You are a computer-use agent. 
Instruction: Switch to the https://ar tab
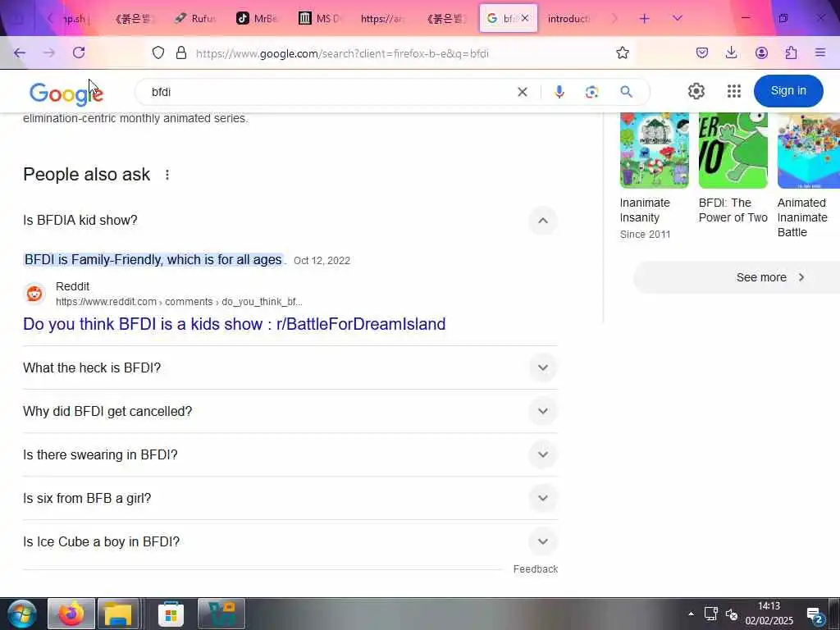pyautogui.click(x=382, y=19)
